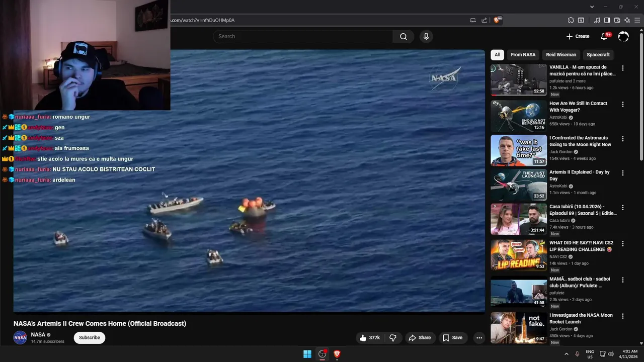Image resolution: width=644 pixels, height=362 pixels.
Task: Open Brave browser from the taskbar
Action: click(x=337, y=354)
